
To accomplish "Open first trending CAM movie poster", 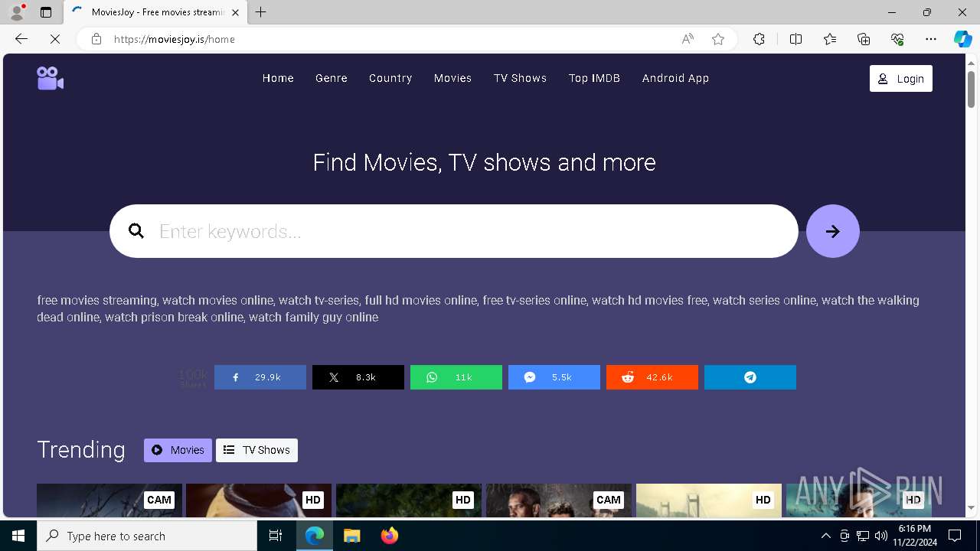I will (109, 500).
